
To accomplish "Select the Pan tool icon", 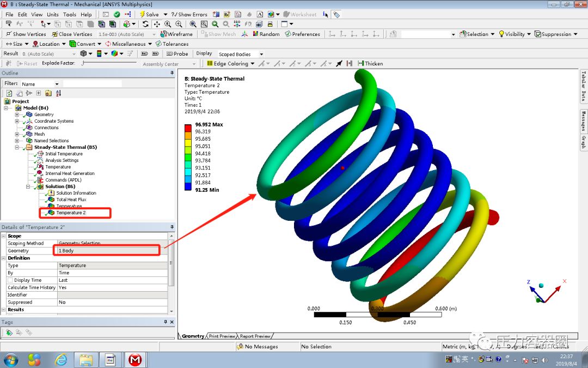I will (x=157, y=25).
